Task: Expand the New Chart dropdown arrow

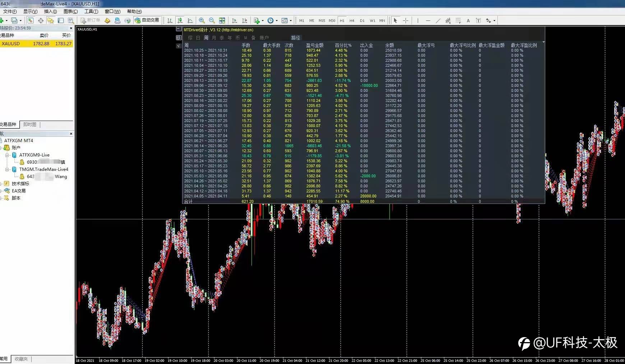Action: (6, 20)
